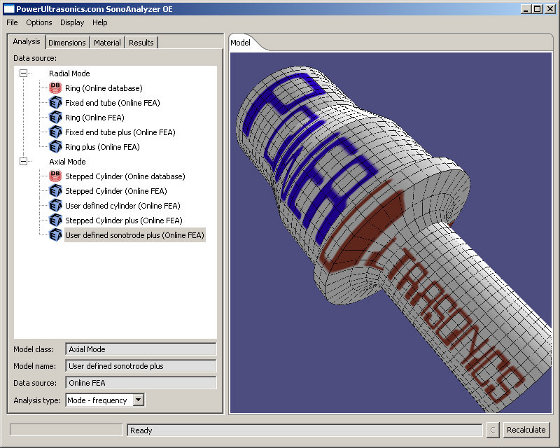Minimize the SonoAnalyzer window

tap(526, 9)
